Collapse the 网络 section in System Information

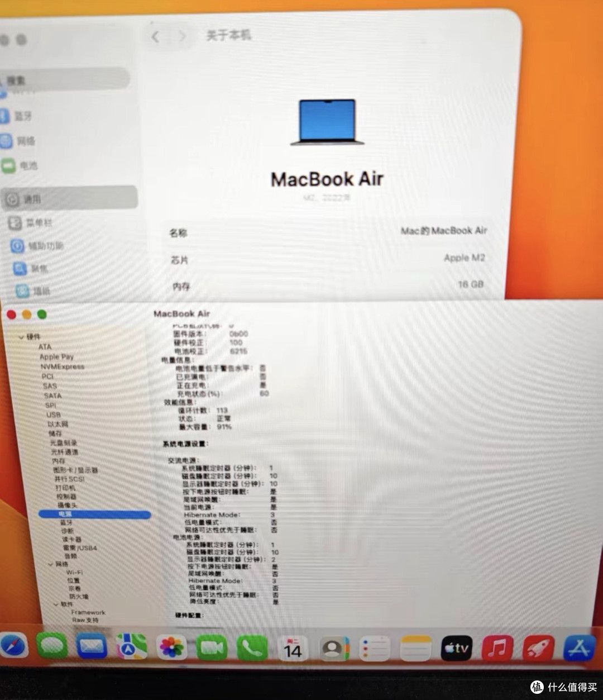(51, 564)
